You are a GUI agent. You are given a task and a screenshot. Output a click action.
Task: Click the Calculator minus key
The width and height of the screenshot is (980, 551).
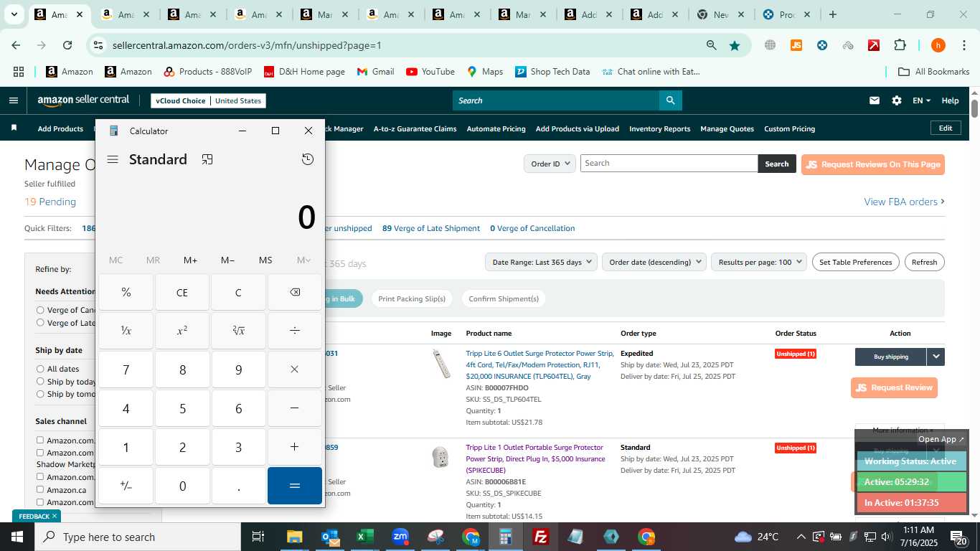295,408
